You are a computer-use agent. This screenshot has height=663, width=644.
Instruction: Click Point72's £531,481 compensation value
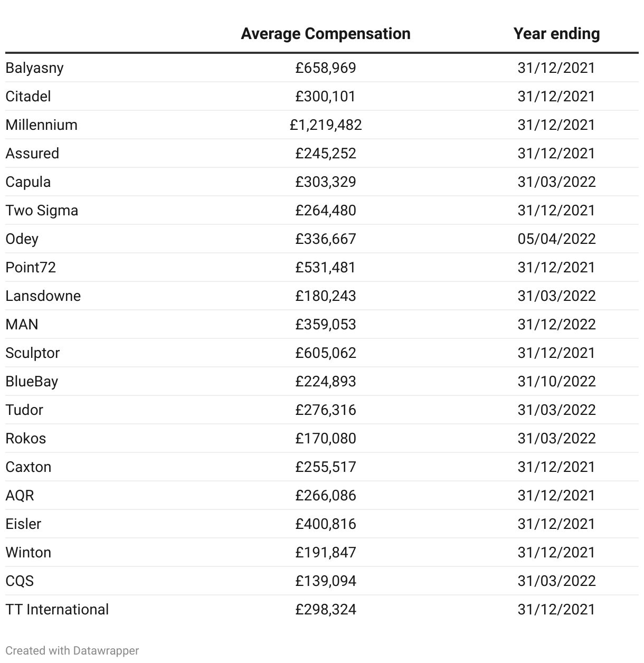click(325, 268)
